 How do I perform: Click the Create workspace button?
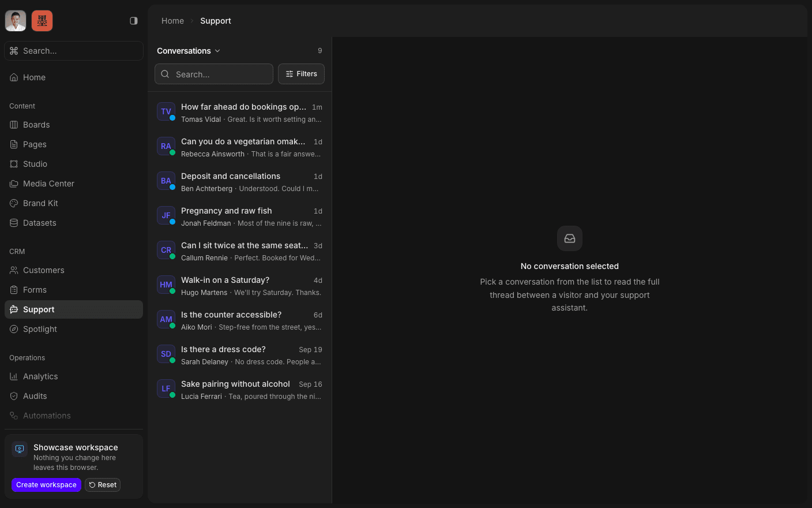(46, 485)
